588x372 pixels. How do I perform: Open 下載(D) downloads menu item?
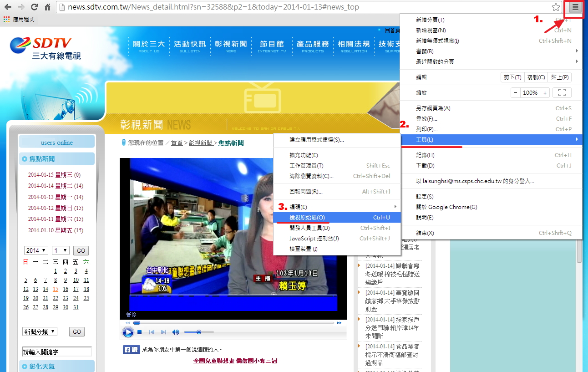(492, 166)
